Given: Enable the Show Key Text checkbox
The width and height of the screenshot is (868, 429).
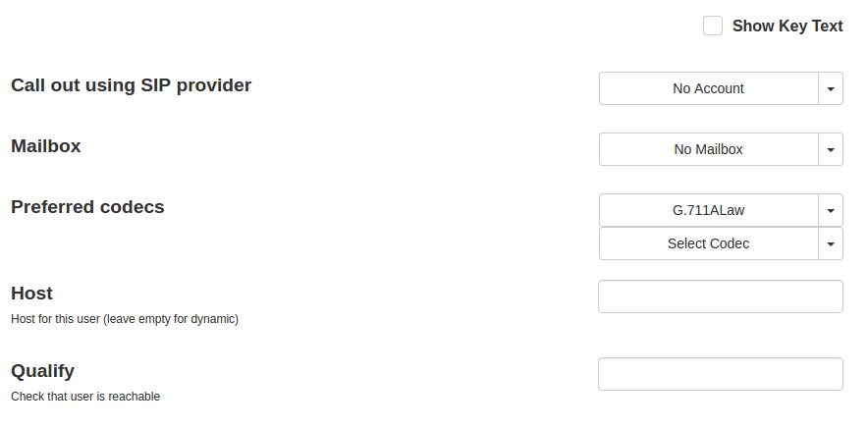Looking at the screenshot, I should click(x=713, y=27).
